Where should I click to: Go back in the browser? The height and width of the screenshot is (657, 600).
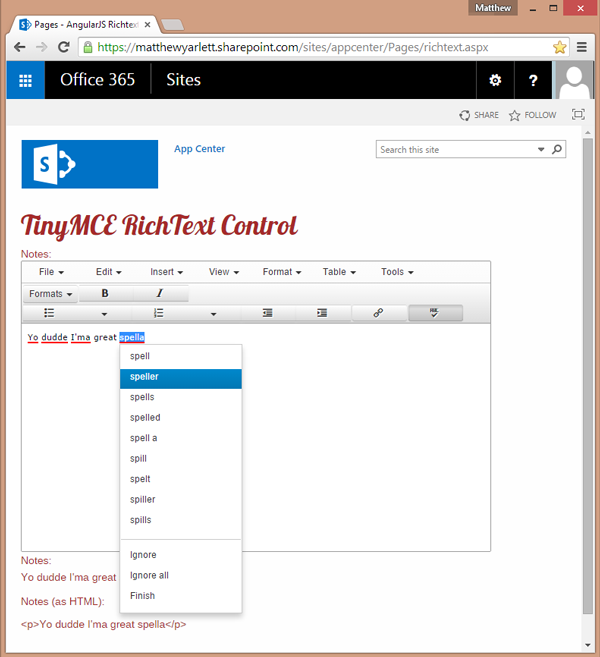[x=19, y=47]
